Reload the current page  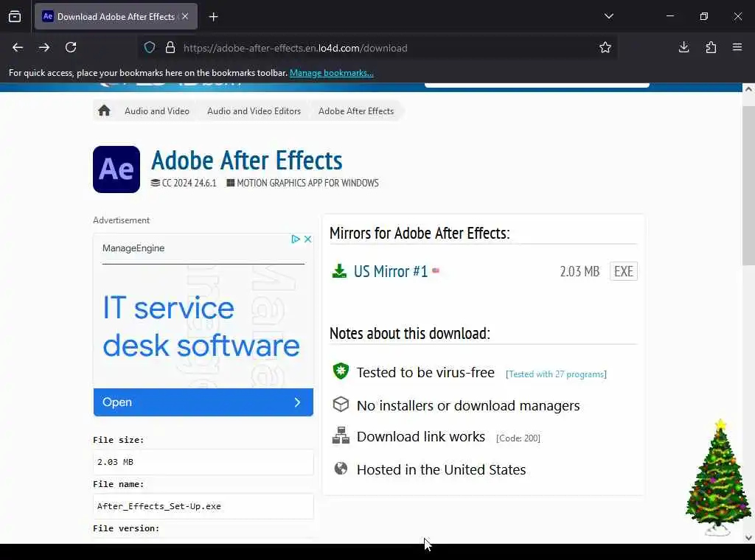click(71, 47)
